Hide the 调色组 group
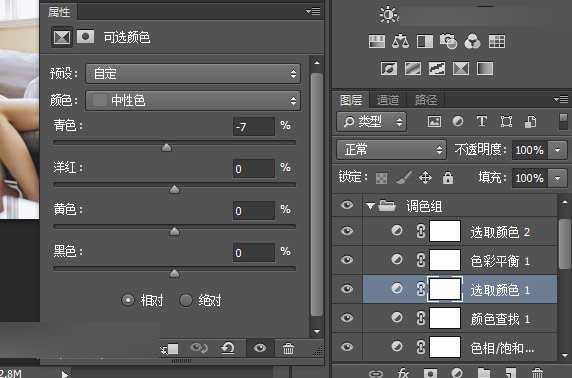Viewport: 572px width, 378px height. tap(347, 205)
